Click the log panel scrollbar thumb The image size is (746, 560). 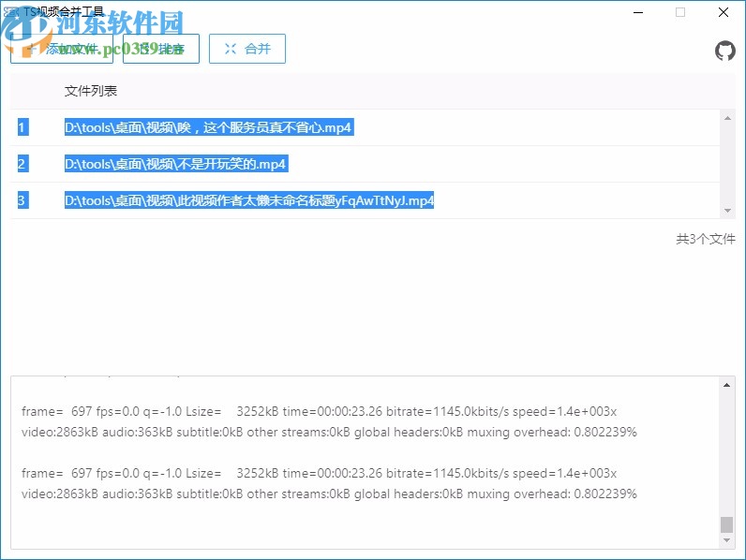726,524
